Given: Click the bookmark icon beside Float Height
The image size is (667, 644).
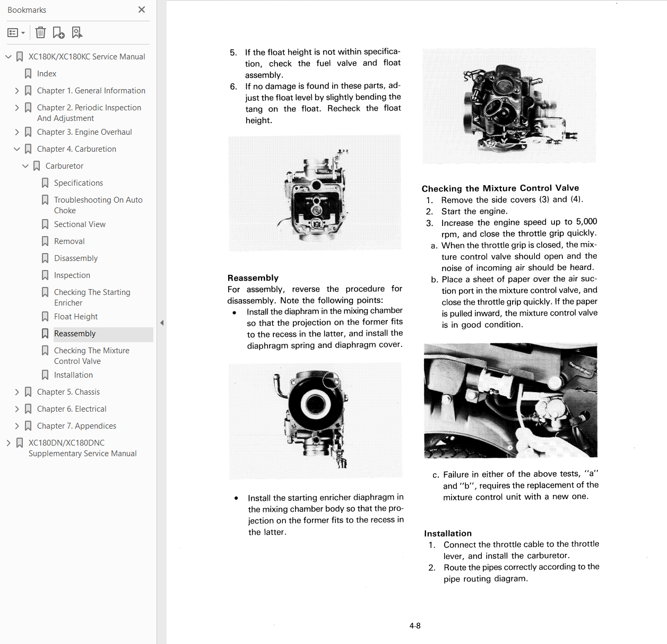Looking at the screenshot, I should coord(45,317).
